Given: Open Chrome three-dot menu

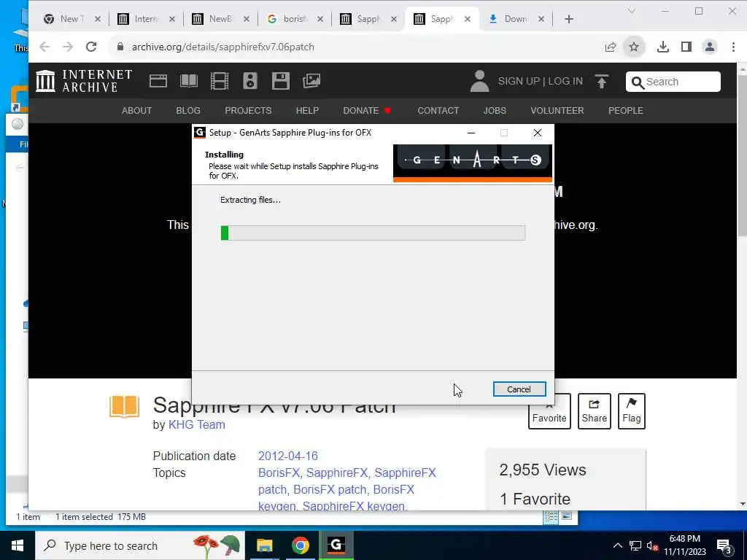Looking at the screenshot, I should 732,47.
